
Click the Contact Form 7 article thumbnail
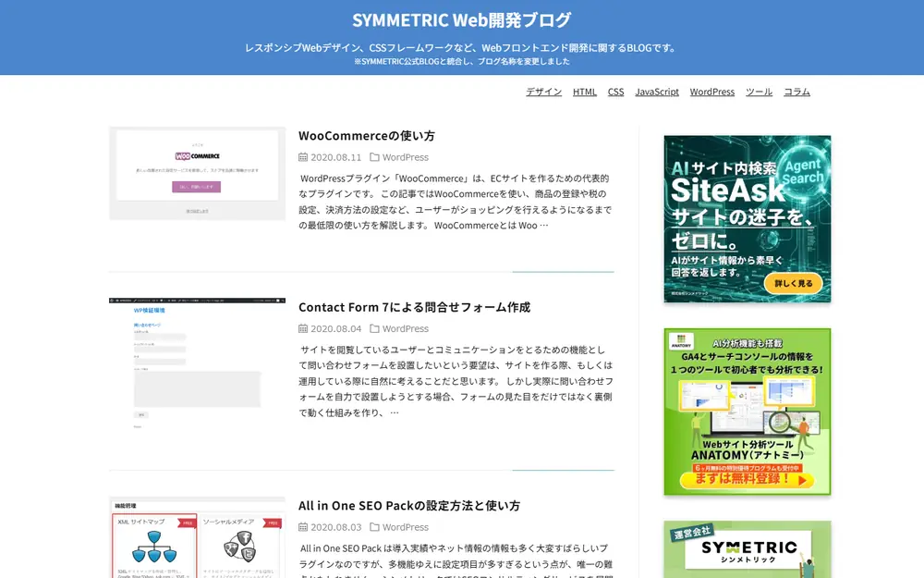(x=198, y=363)
